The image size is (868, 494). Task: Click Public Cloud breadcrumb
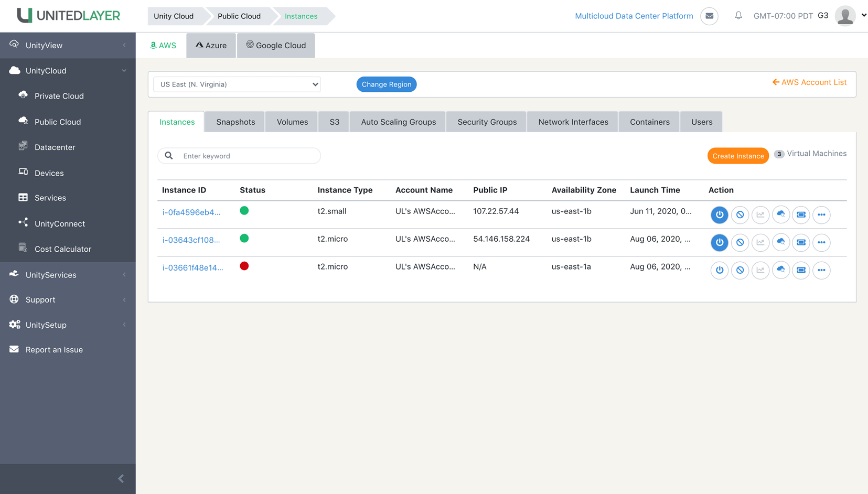(x=239, y=16)
